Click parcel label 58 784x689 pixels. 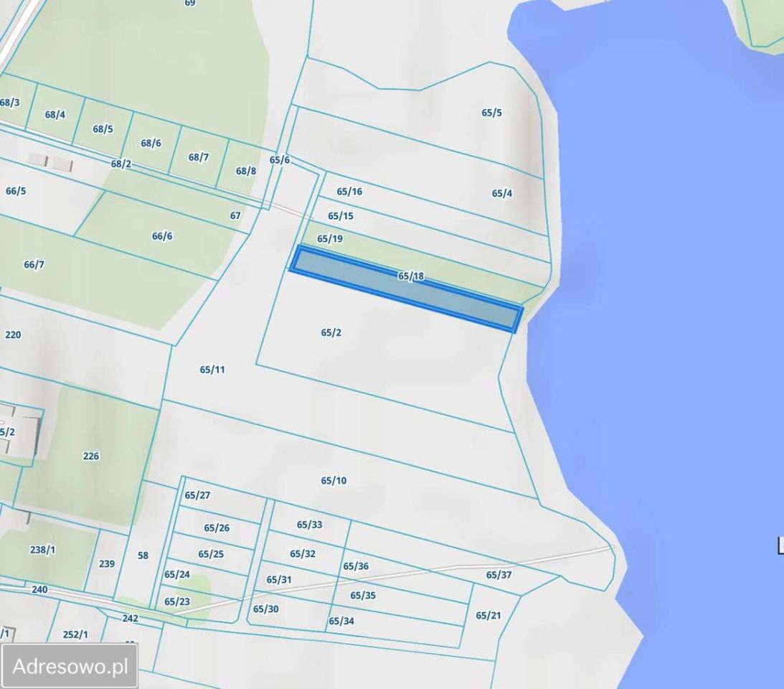[143, 556]
